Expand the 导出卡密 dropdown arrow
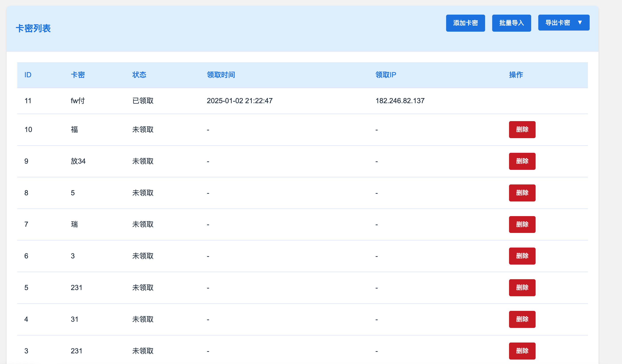The image size is (622, 364). [580, 22]
